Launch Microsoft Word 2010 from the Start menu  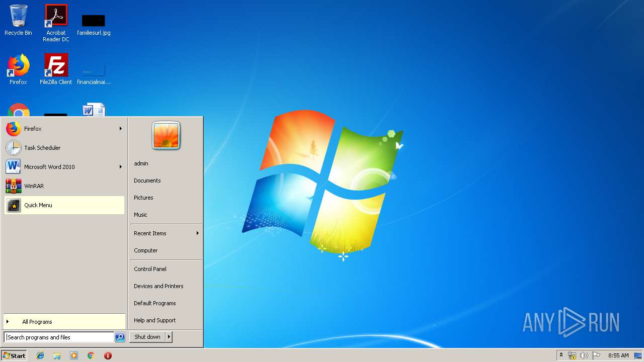(x=64, y=167)
